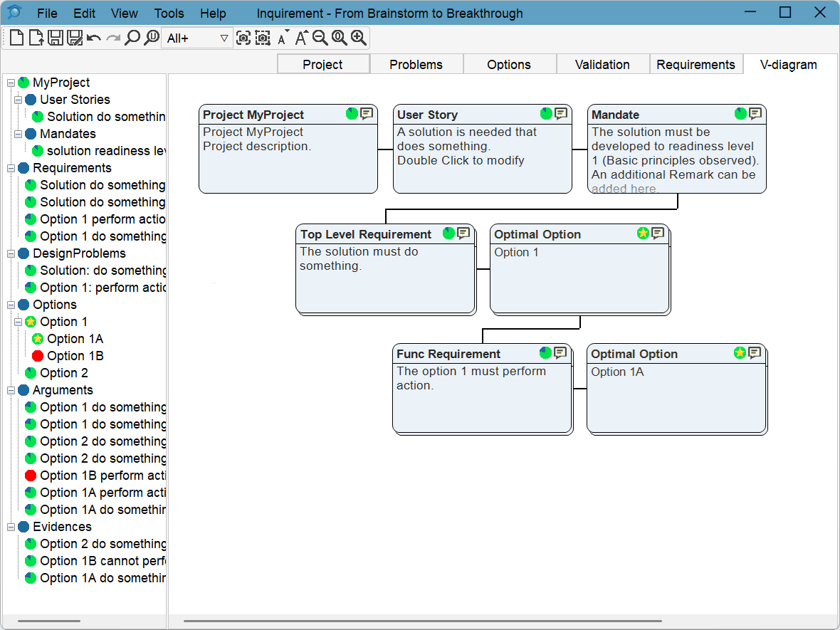
Task: Switch to the Problems tab
Action: (x=416, y=64)
